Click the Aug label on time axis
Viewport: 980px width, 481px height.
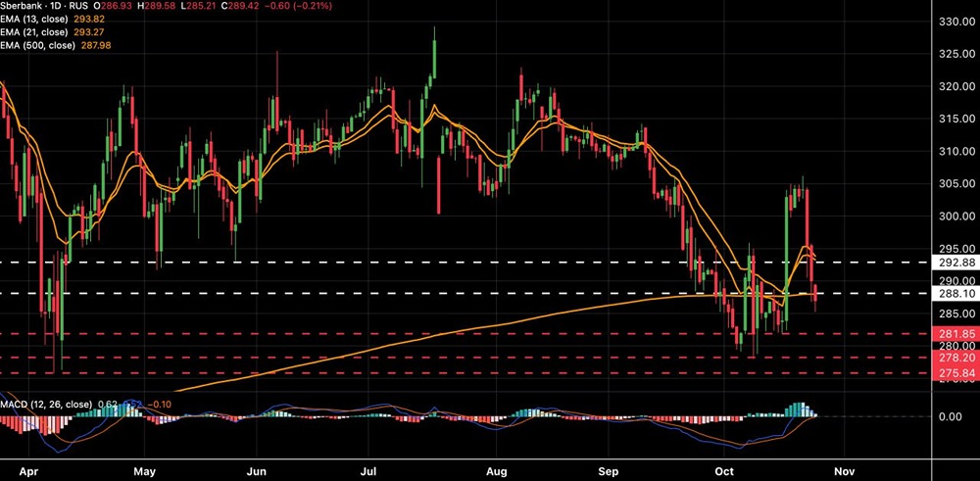[x=496, y=470]
